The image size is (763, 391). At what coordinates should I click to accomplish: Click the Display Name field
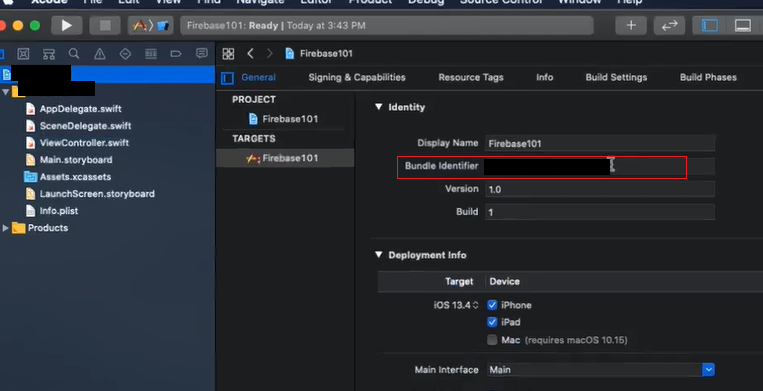[600, 143]
